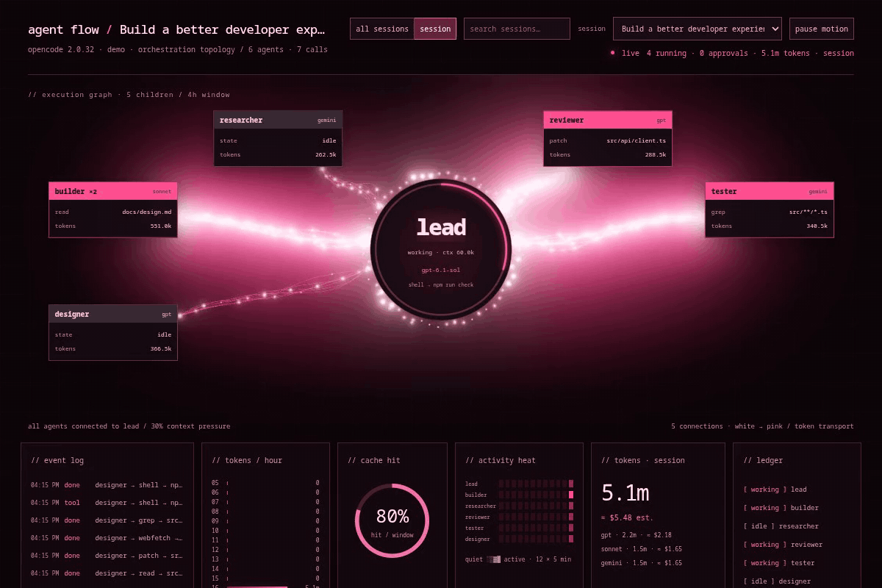Viewport: 882px width, 588px height.
Task: Click 'docs/design.md' in builder card
Action: point(146,212)
